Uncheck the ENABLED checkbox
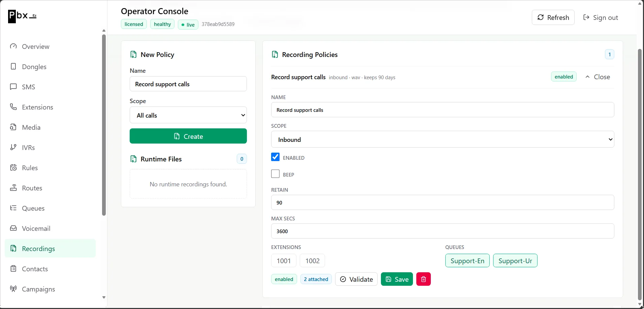Image resolution: width=644 pixels, height=309 pixels. pos(275,157)
